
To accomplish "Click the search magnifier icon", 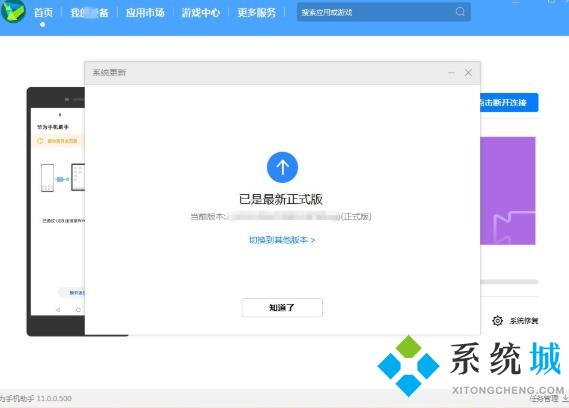I will tap(460, 12).
